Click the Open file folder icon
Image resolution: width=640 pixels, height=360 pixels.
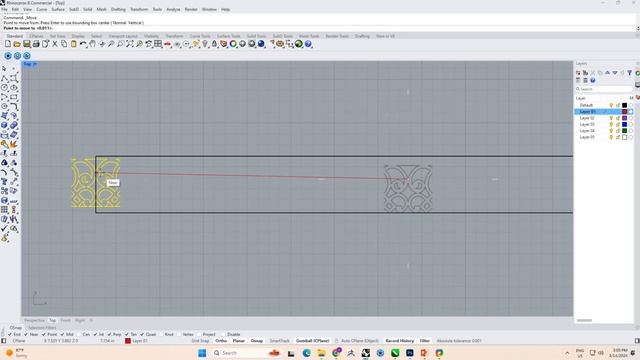(x=17, y=44)
